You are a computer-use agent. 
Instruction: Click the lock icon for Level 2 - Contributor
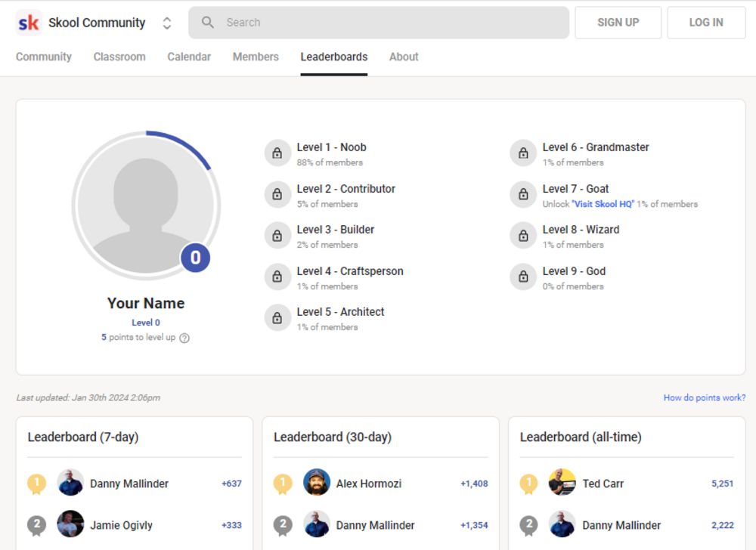point(277,194)
